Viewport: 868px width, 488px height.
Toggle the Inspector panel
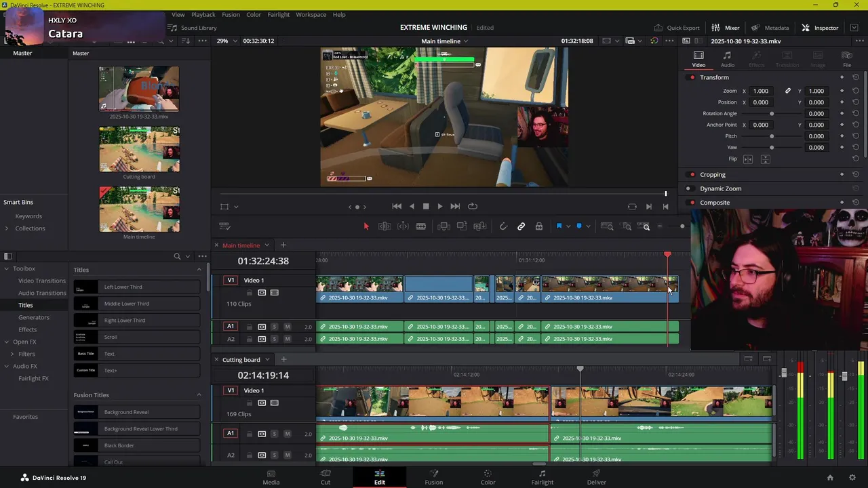819,28
